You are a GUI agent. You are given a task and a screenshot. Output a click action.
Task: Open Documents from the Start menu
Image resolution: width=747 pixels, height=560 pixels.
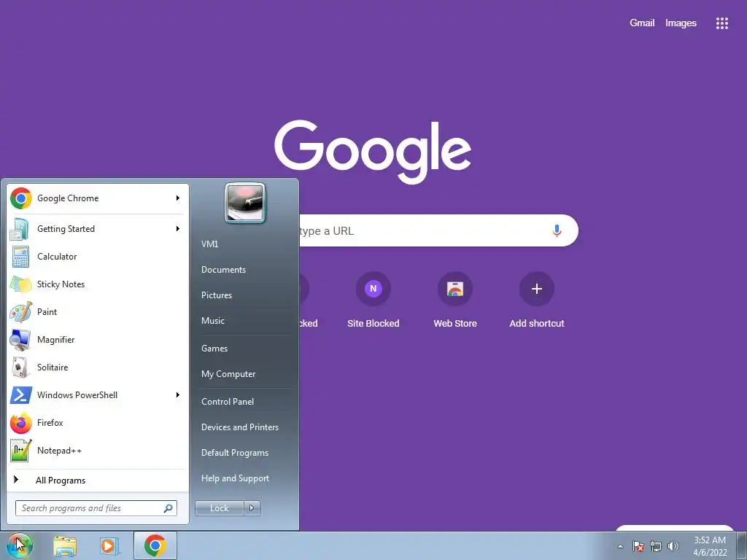(x=223, y=270)
